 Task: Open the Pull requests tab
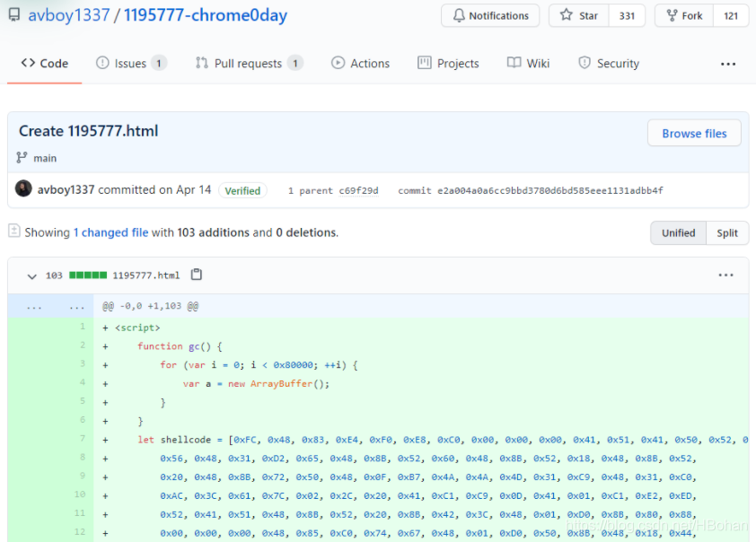click(250, 63)
